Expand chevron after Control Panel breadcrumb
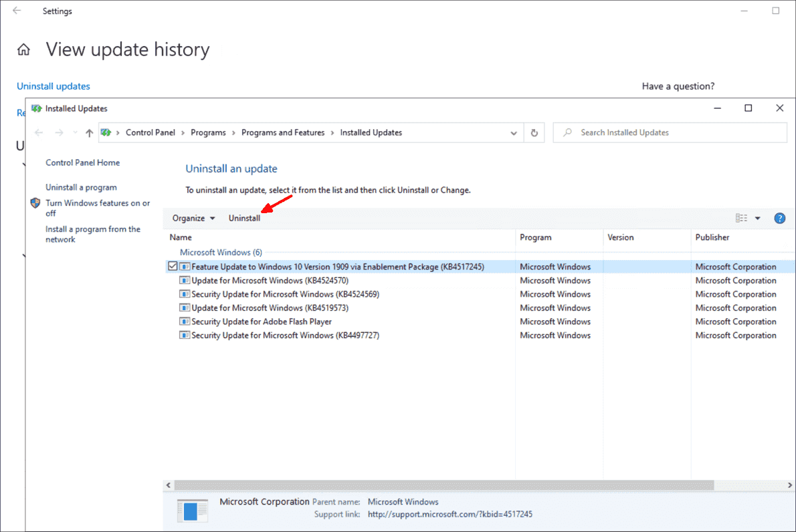 (x=183, y=133)
